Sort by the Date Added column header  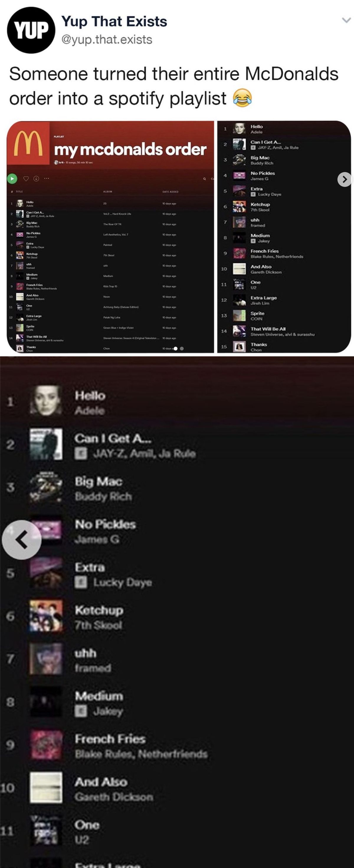(x=171, y=192)
